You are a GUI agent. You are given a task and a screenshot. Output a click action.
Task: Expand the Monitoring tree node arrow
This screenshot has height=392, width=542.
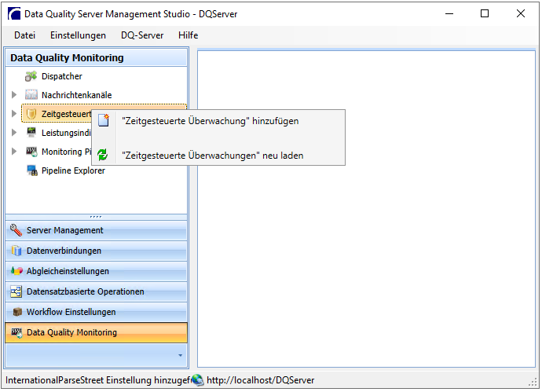[x=14, y=151]
